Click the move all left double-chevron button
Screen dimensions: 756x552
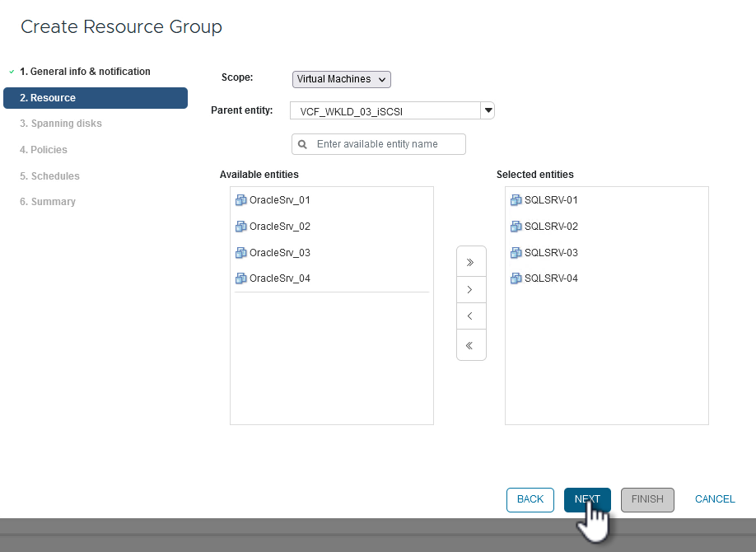[x=470, y=345]
